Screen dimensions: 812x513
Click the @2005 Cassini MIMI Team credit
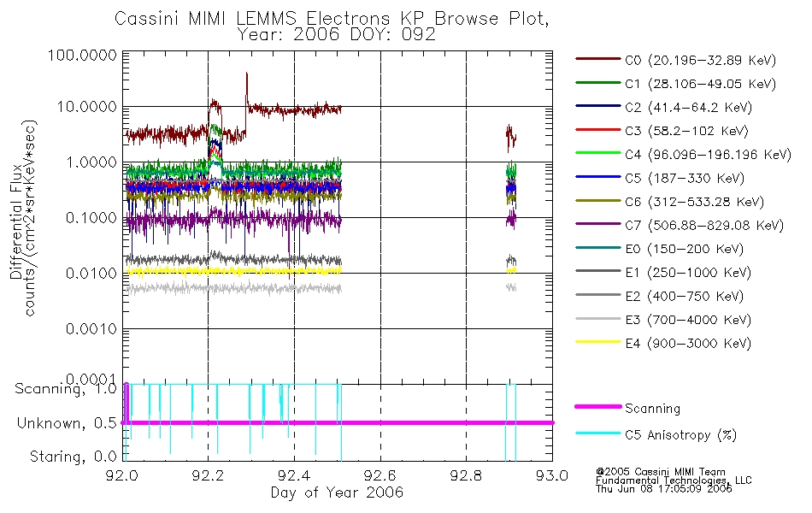660,472
